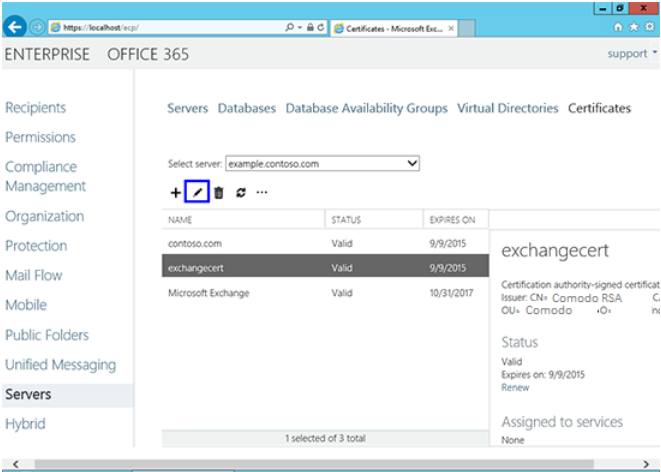This screenshot has width=661, height=472.
Task: Click the plus icon to add certificate
Action: (x=175, y=193)
